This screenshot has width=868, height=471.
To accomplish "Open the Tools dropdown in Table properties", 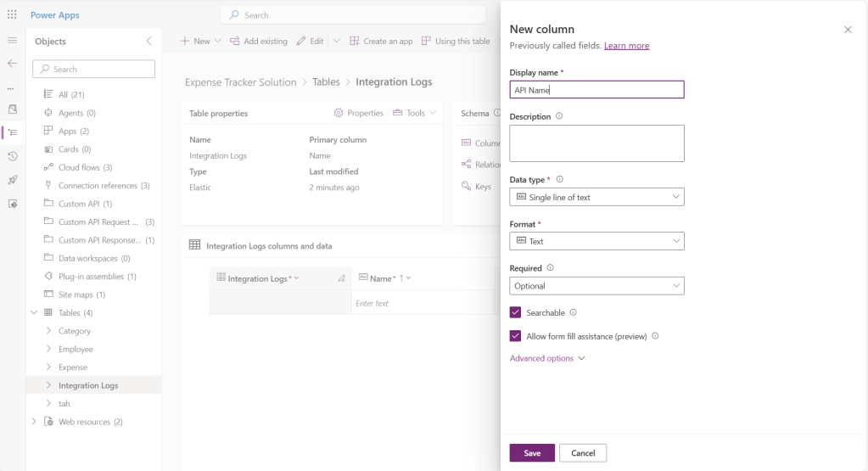I will pos(415,113).
